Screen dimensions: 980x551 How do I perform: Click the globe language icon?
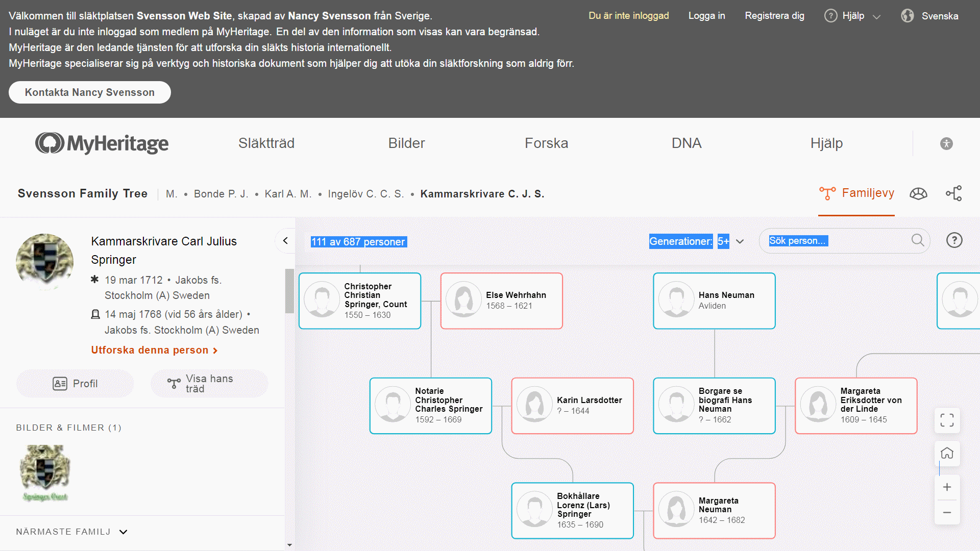908,16
